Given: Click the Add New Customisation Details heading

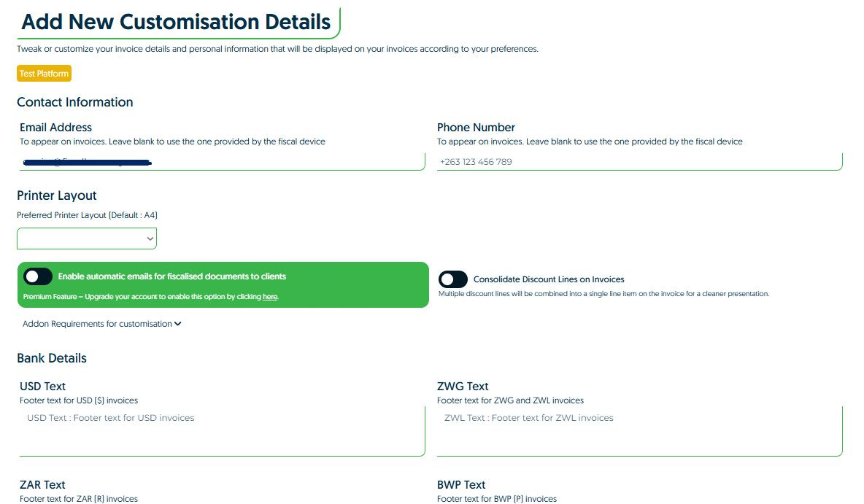Looking at the screenshot, I should point(176,22).
